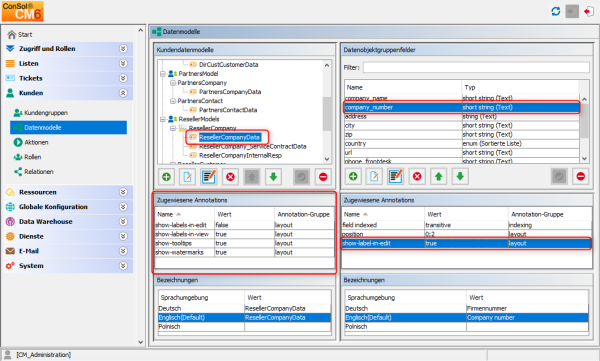Viewport: 600px width, 361px height.
Task: Select the field indexed annotation row
Action: 466,225
